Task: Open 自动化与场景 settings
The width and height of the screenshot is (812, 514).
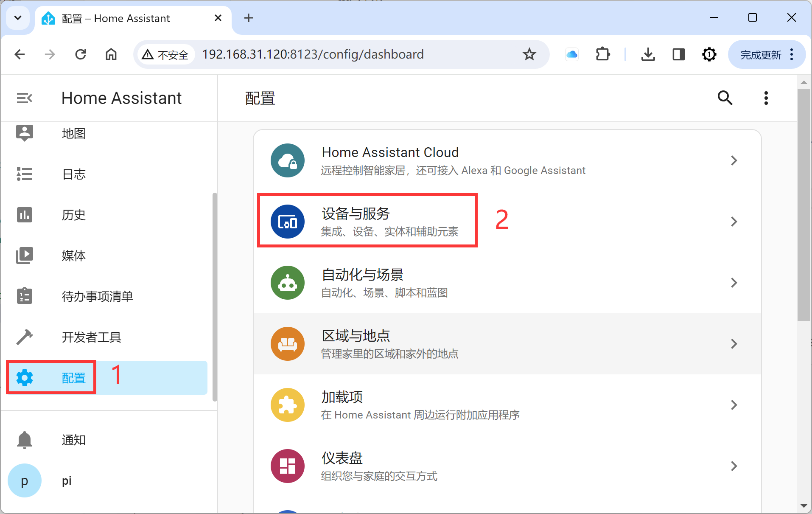Action: pyautogui.click(x=507, y=283)
